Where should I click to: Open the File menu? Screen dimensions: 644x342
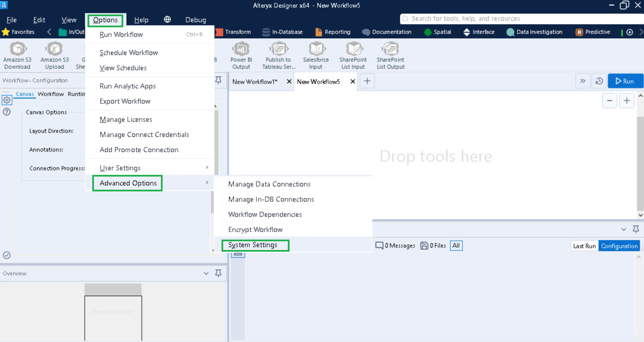11,20
